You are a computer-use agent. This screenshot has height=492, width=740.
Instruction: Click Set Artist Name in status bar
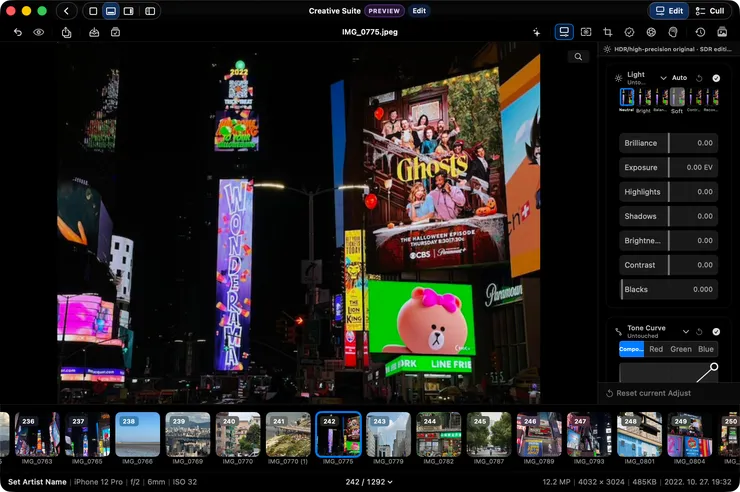click(37, 482)
